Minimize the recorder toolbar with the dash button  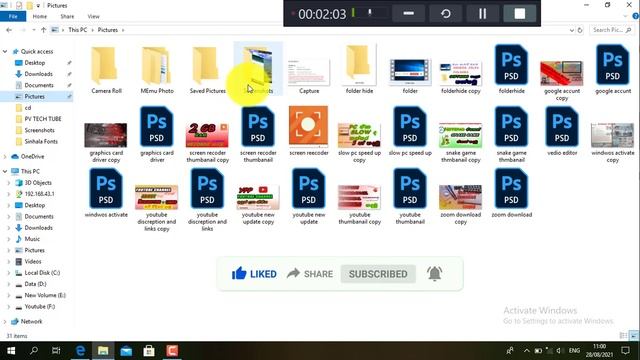409,13
